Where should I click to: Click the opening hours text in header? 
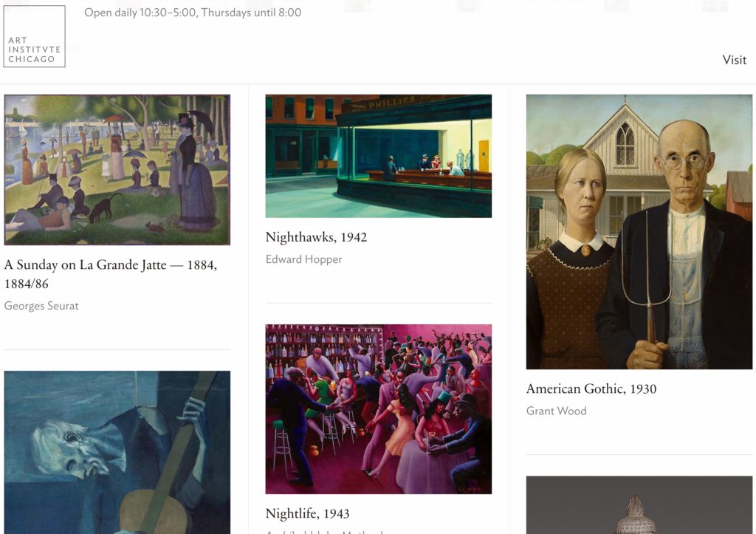click(x=193, y=13)
